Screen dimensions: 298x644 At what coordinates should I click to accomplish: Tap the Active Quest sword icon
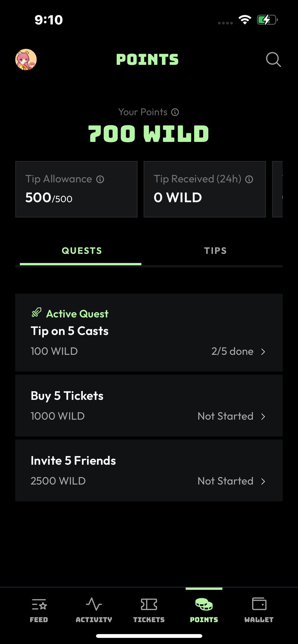click(x=36, y=313)
